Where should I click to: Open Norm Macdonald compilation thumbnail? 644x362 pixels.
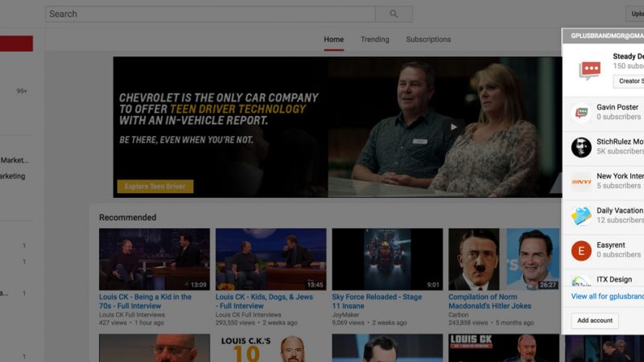(x=503, y=259)
